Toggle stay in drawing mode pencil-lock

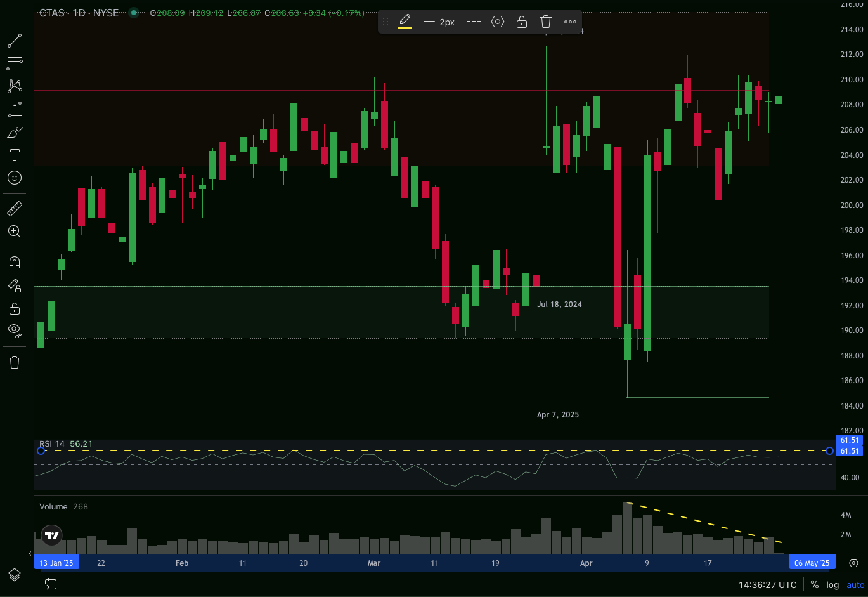(x=15, y=285)
